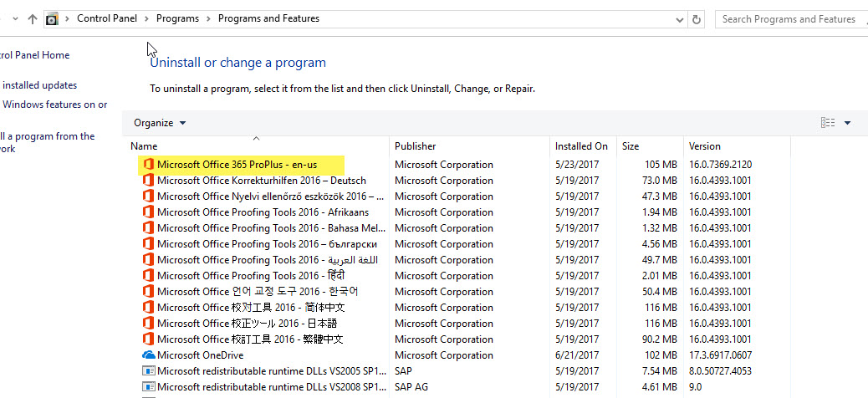868x398 pixels.
Task: Open the address bar history dropdown
Action: point(680,20)
